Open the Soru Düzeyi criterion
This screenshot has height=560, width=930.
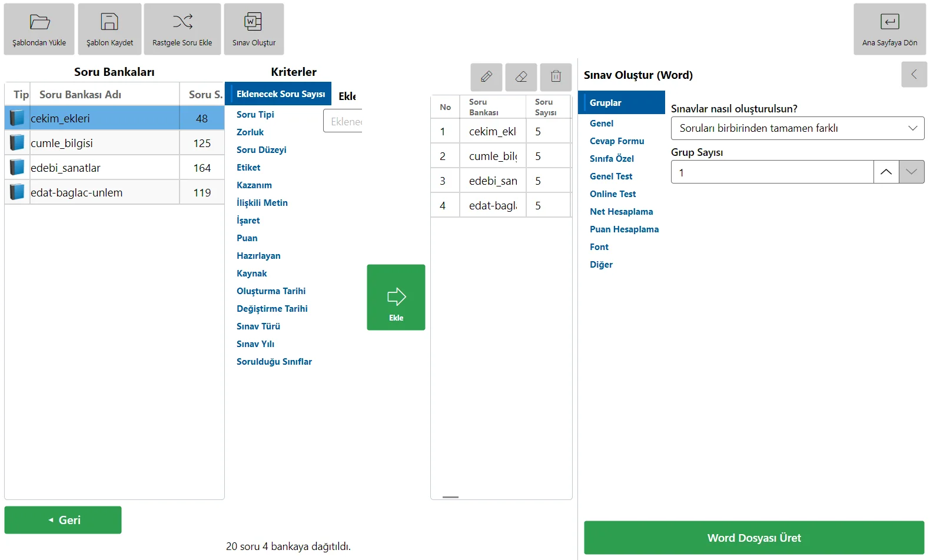(261, 150)
